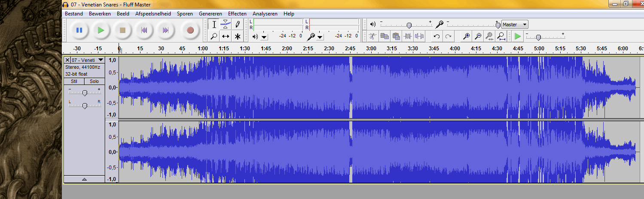Click the 'Stereo, 44100Hz' track info text

[x=83, y=67]
